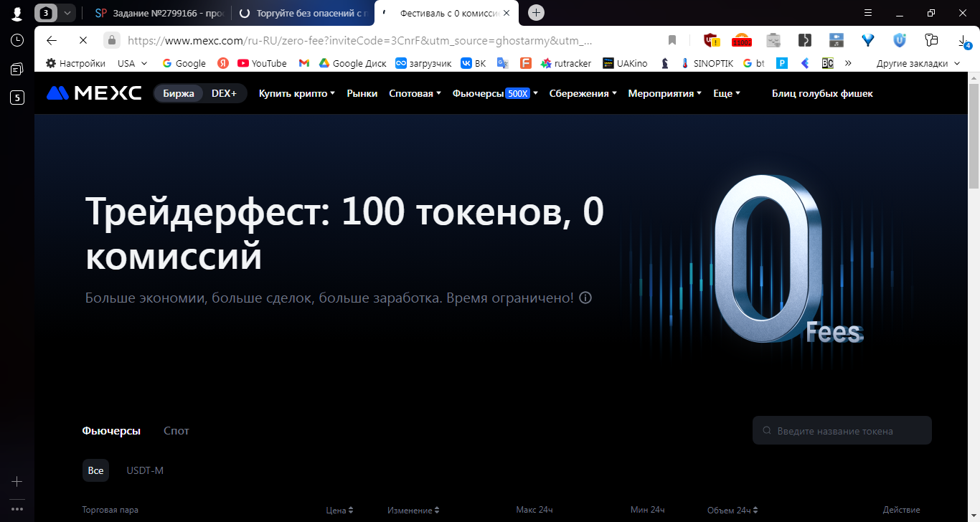
Task: Open the Настройки bookmark
Action: point(75,63)
